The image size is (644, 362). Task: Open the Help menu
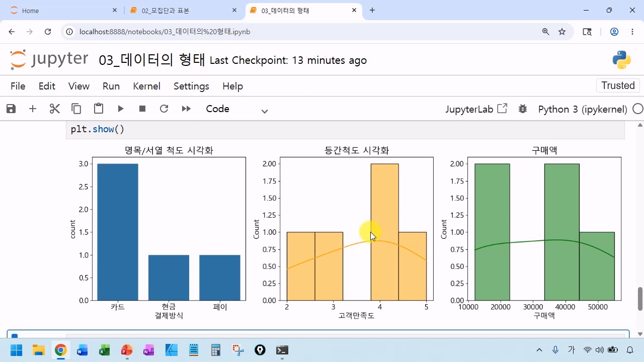coord(232,86)
